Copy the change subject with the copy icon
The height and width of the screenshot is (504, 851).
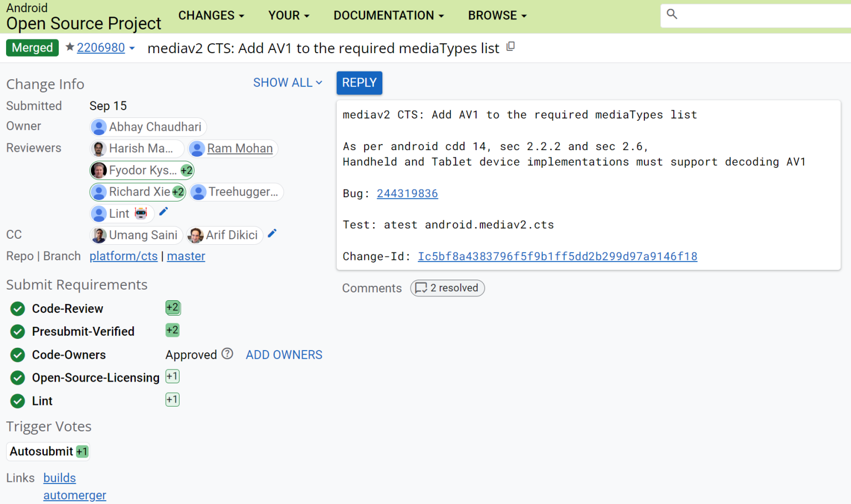click(x=511, y=47)
